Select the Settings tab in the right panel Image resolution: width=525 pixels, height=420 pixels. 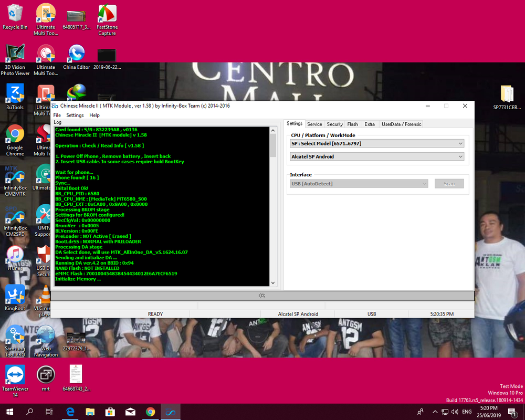tap(295, 123)
